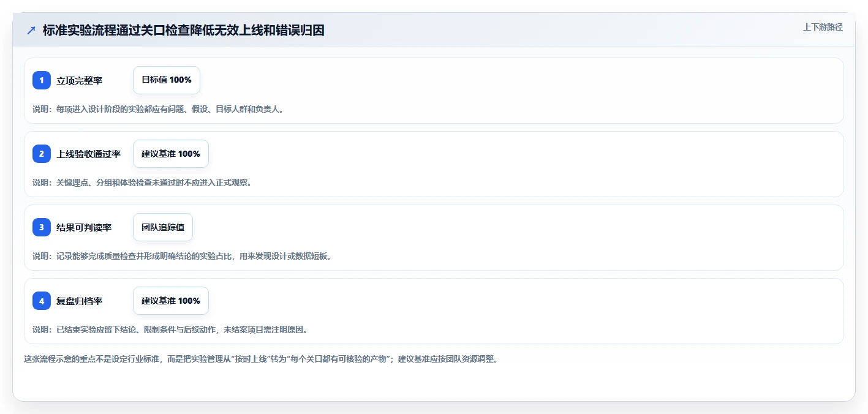
Task: Click the description starting 每项进入设计阶段
Action: pos(158,109)
